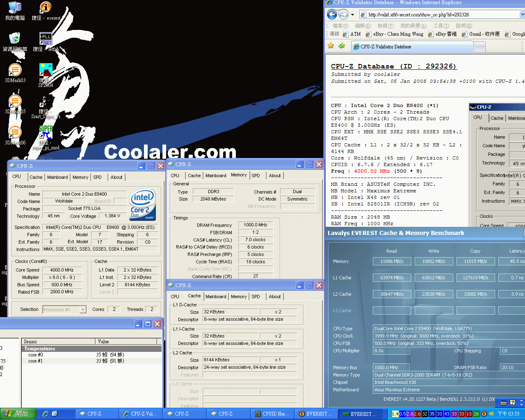Open the IE Favorites Center star
The image size is (525, 420).
(331, 46)
